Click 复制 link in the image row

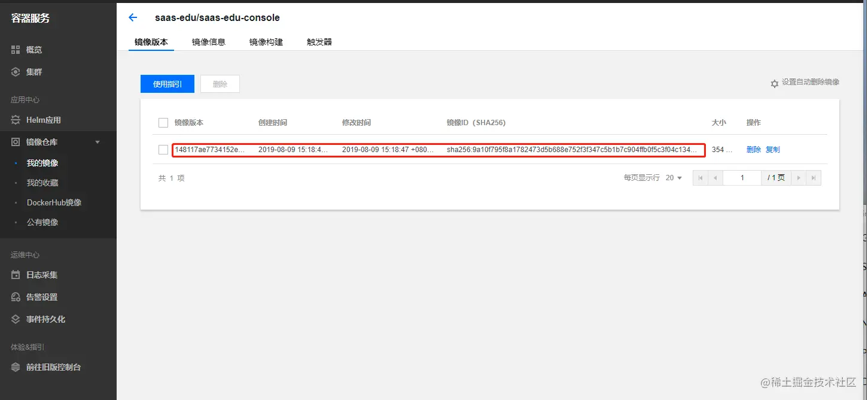coord(773,150)
